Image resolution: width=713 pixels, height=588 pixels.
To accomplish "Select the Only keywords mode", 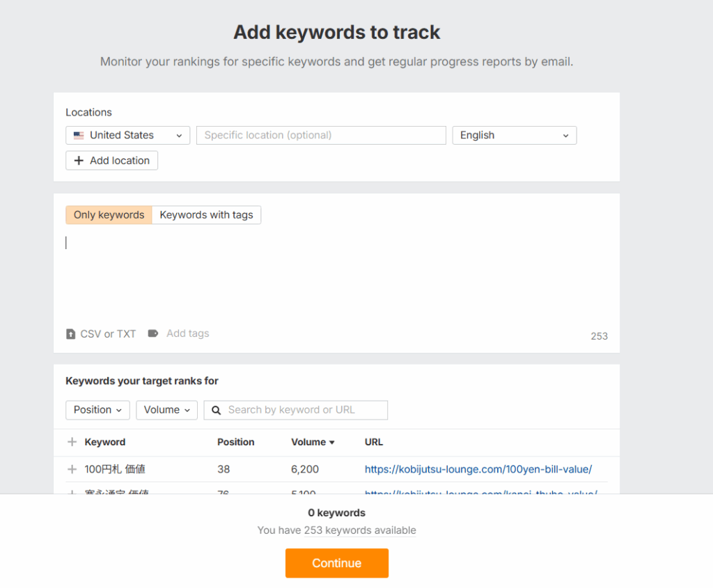I will pyautogui.click(x=109, y=215).
